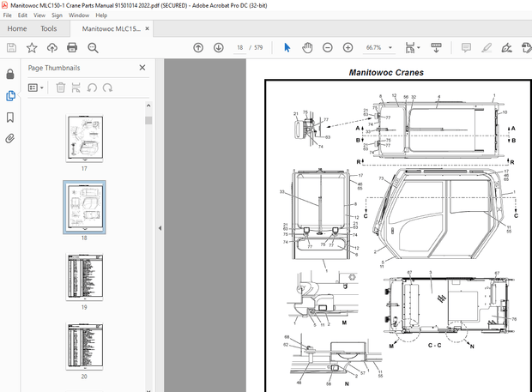532x392 pixels.
Task: Click the page number input field
Action: (240, 48)
